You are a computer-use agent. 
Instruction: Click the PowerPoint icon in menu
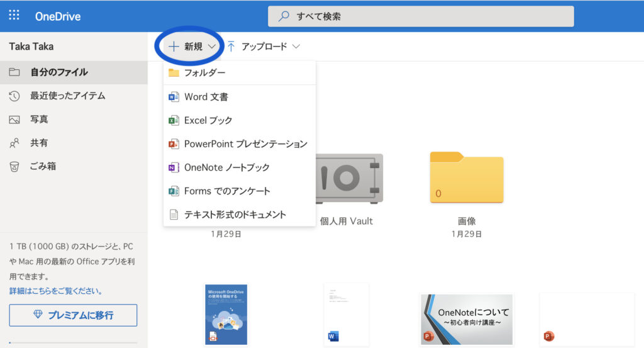[174, 144]
